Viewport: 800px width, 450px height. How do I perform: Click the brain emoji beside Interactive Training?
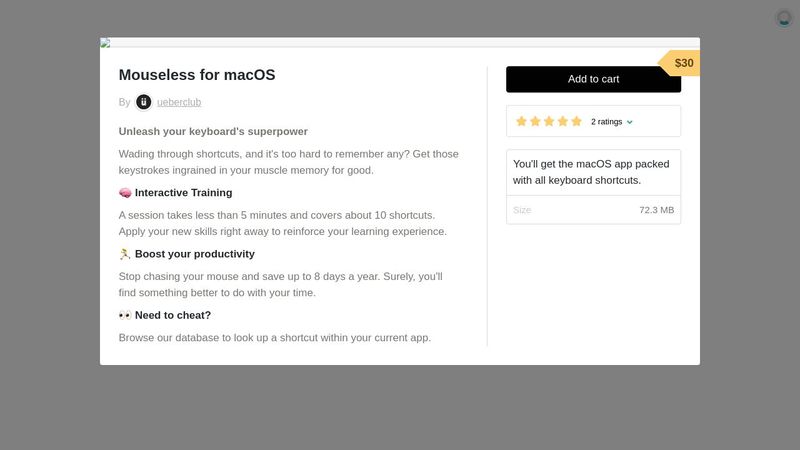click(125, 193)
